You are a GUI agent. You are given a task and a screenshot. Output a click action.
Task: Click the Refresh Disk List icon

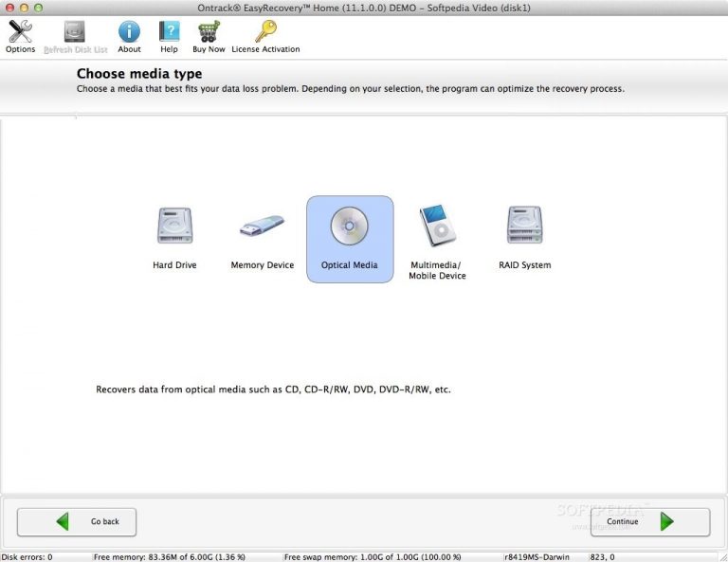[x=75, y=31]
